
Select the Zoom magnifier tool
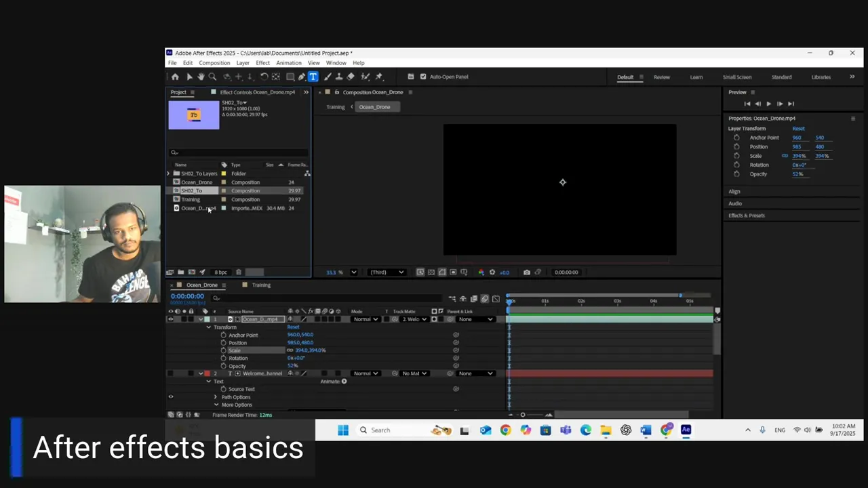[212, 77]
